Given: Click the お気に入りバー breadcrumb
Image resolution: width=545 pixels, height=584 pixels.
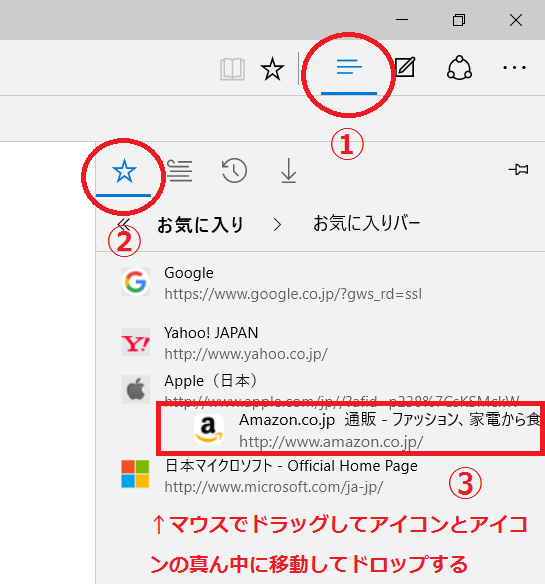Looking at the screenshot, I should tap(367, 223).
